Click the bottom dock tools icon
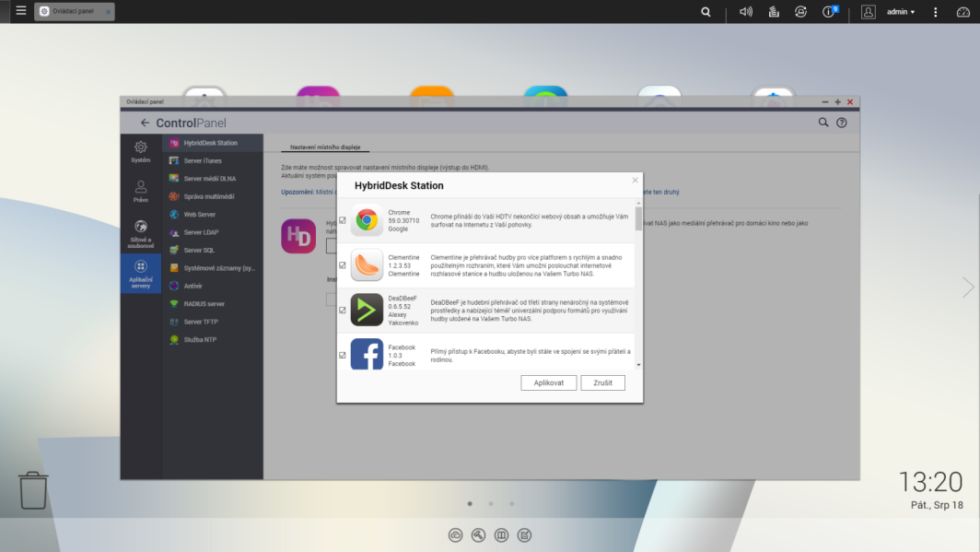980x552 pixels. click(x=479, y=535)
